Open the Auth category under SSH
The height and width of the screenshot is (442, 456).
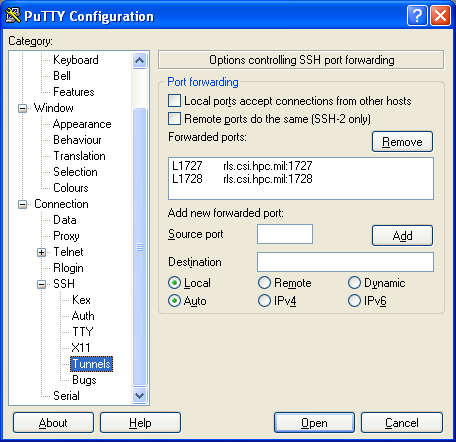[83, 316]
